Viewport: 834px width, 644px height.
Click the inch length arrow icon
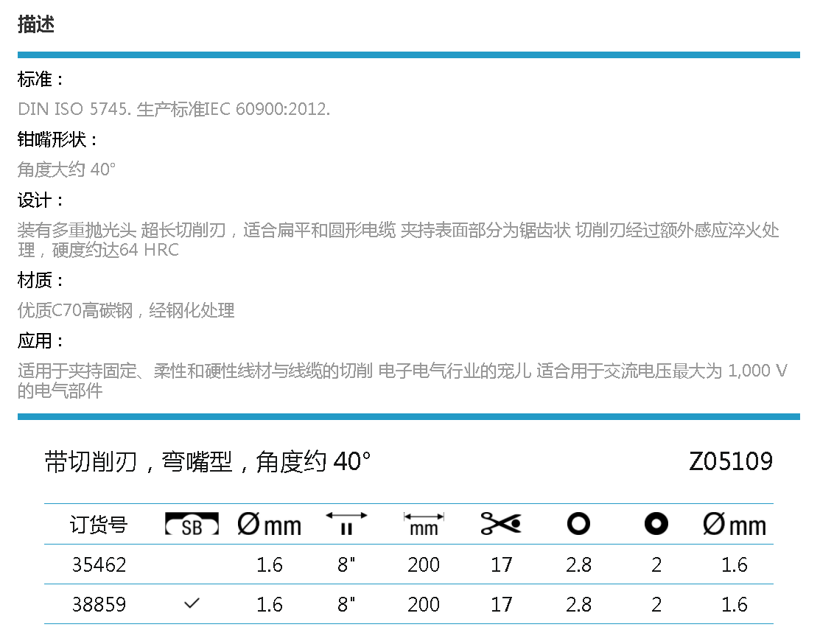(346, 524)
